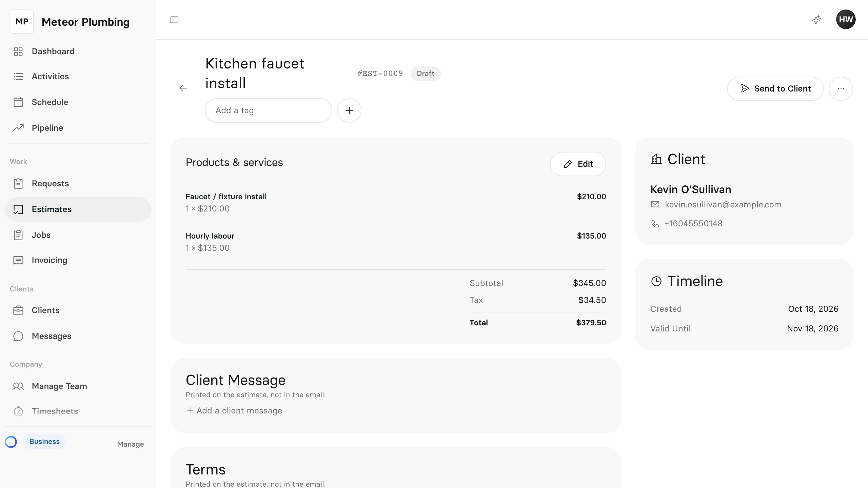The height and width of the screenshot is (488, 868).
Task: Open the Jobs section
Action: [78, 235]
